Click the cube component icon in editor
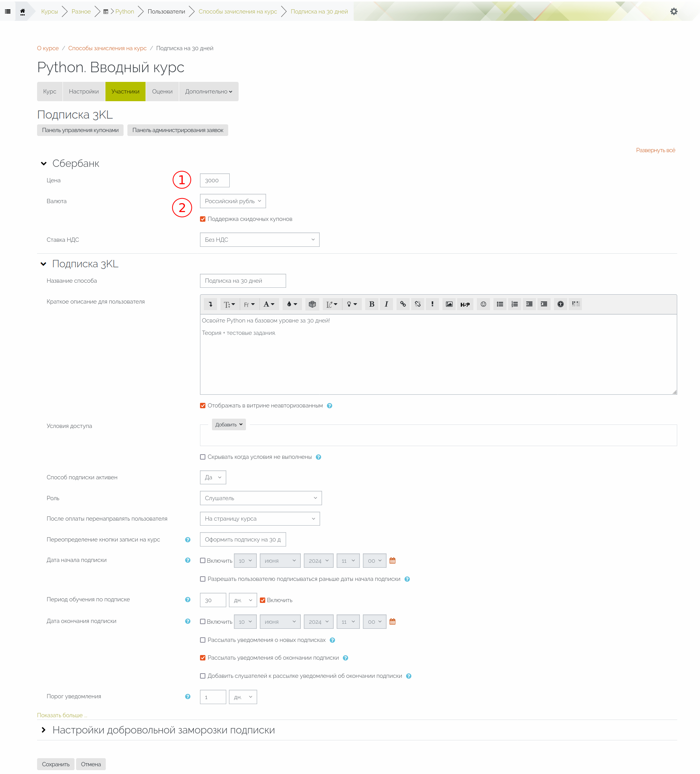 312,304
